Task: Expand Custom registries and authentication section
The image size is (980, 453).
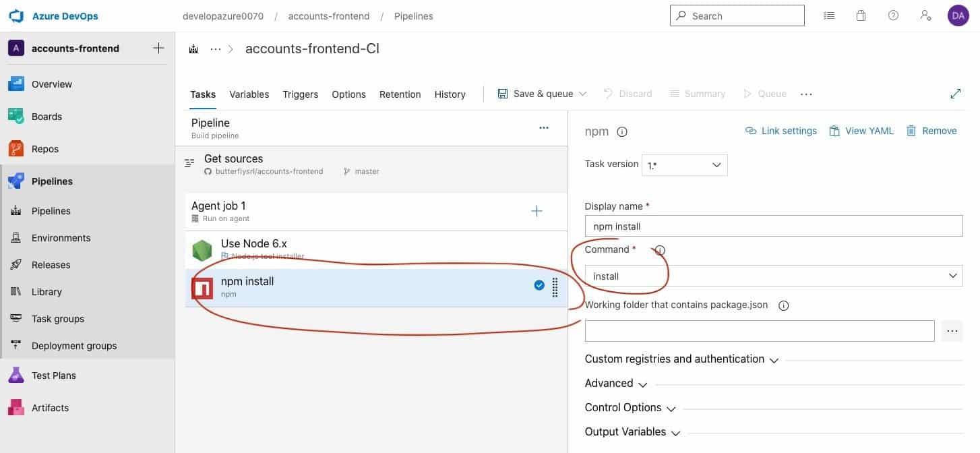Action: pyautogui.click(x=681, y=359)
